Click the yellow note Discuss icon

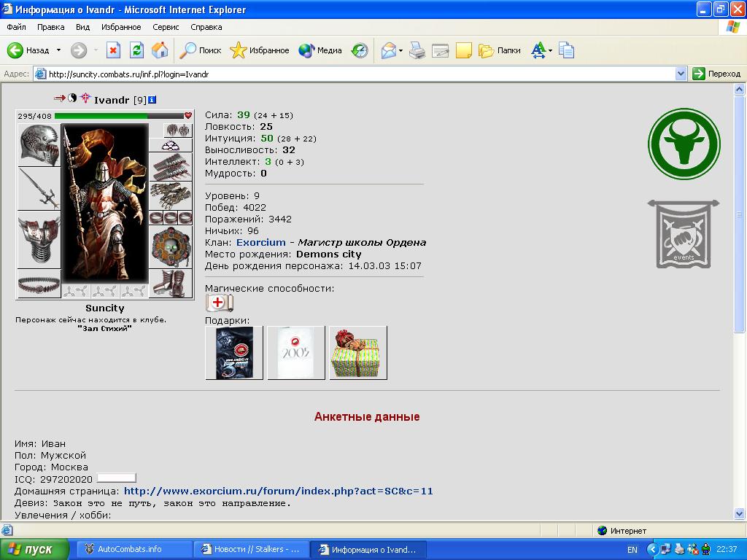pyautogui.click(x=463, y=50)
